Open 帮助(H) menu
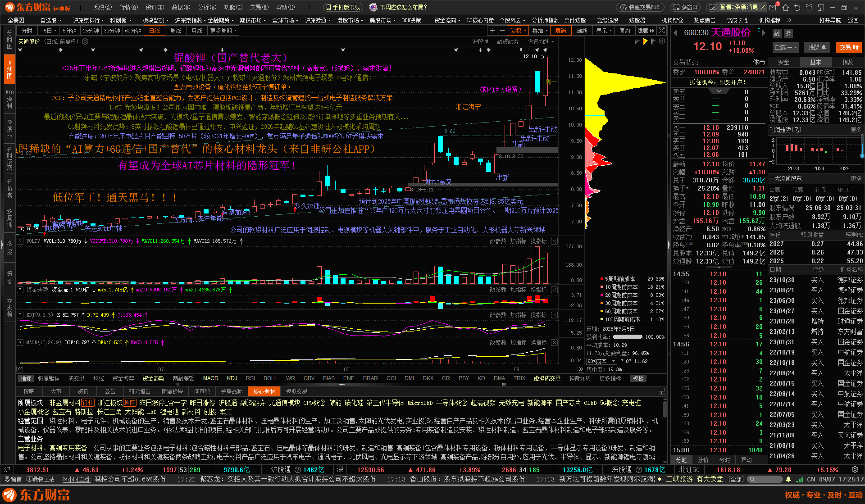The width and height of the screenshot is (865, 504). click(x=286, y=7)
